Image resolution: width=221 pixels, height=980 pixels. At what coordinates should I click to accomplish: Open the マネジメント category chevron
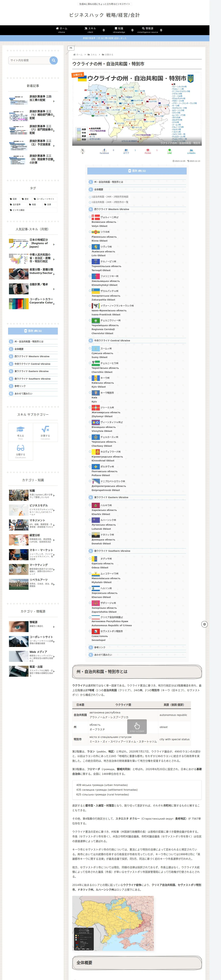click(54, 525)
